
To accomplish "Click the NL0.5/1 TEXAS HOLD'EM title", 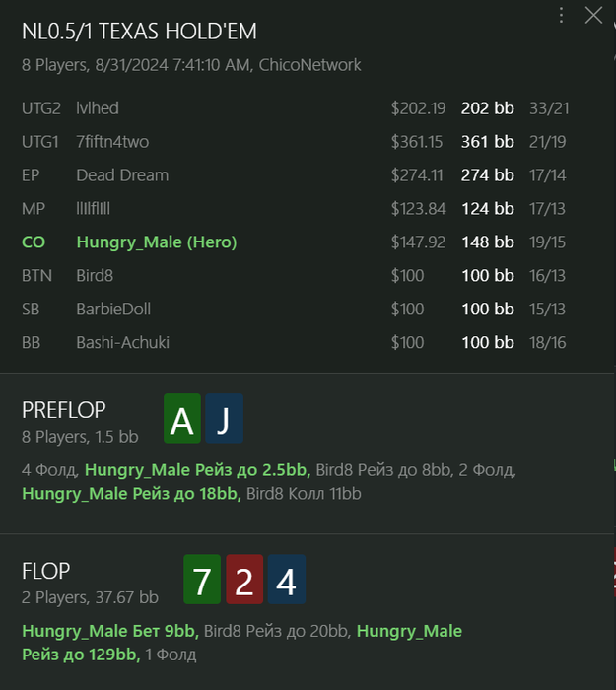I will 139,33.
